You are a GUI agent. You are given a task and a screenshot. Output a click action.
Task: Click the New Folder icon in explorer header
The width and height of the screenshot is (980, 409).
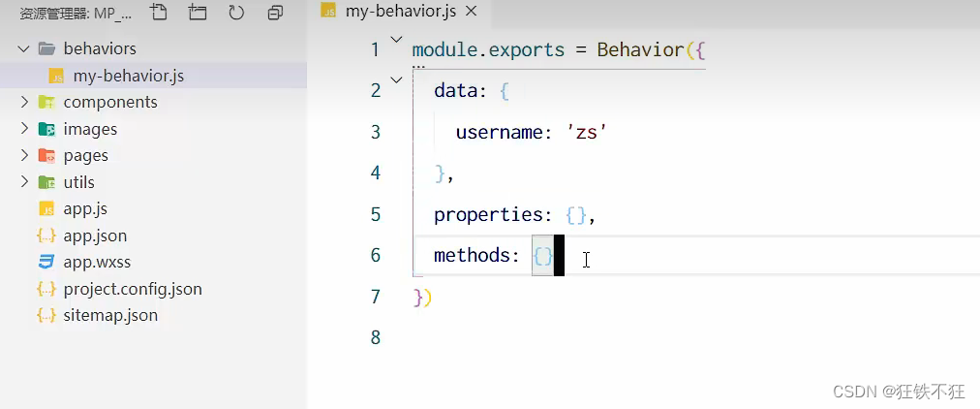click(x=198, y=13)
